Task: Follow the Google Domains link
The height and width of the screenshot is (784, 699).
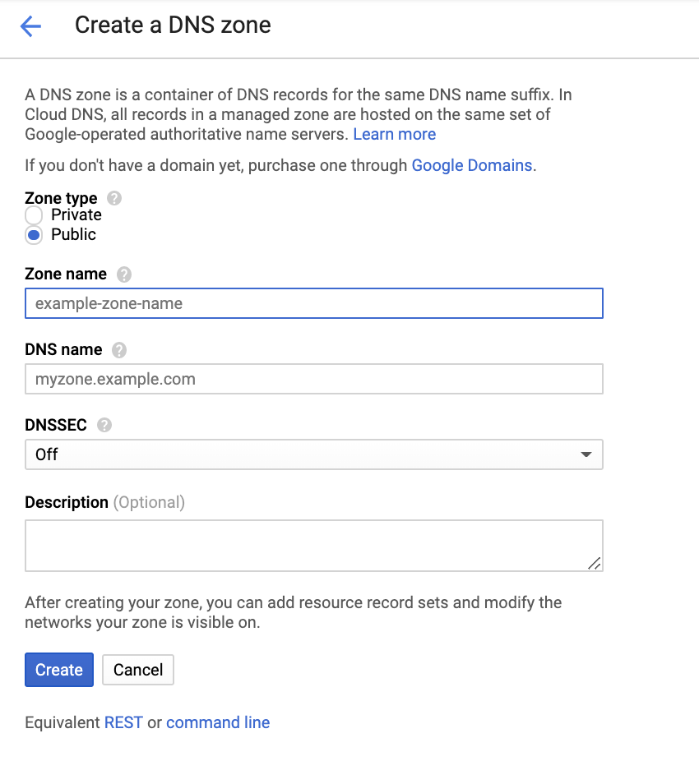Action: tap(471, 165)
